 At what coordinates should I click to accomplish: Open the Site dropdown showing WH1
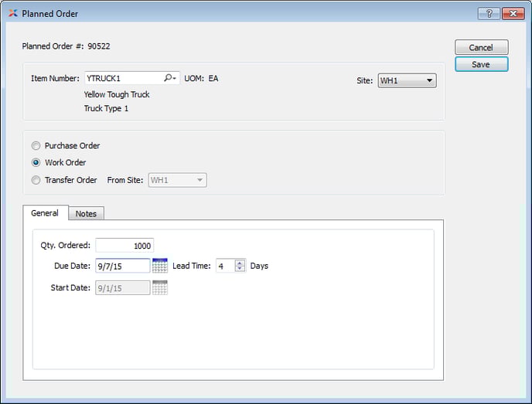pos(407,80)
